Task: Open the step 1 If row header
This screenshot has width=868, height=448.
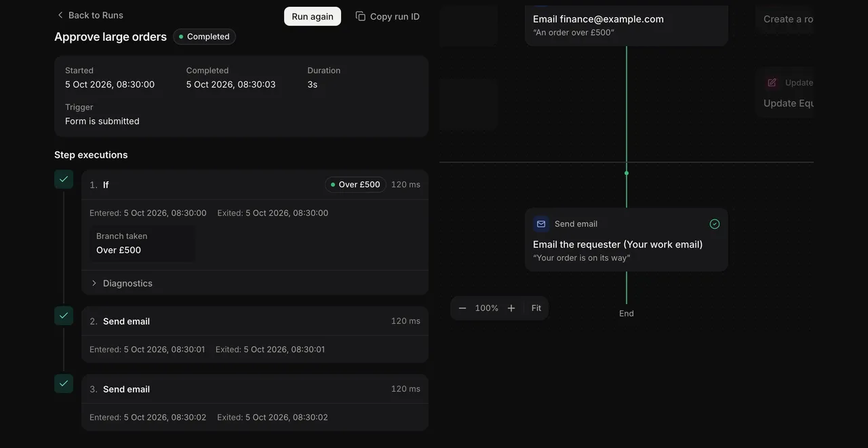Action: click(x=255, y=185)
